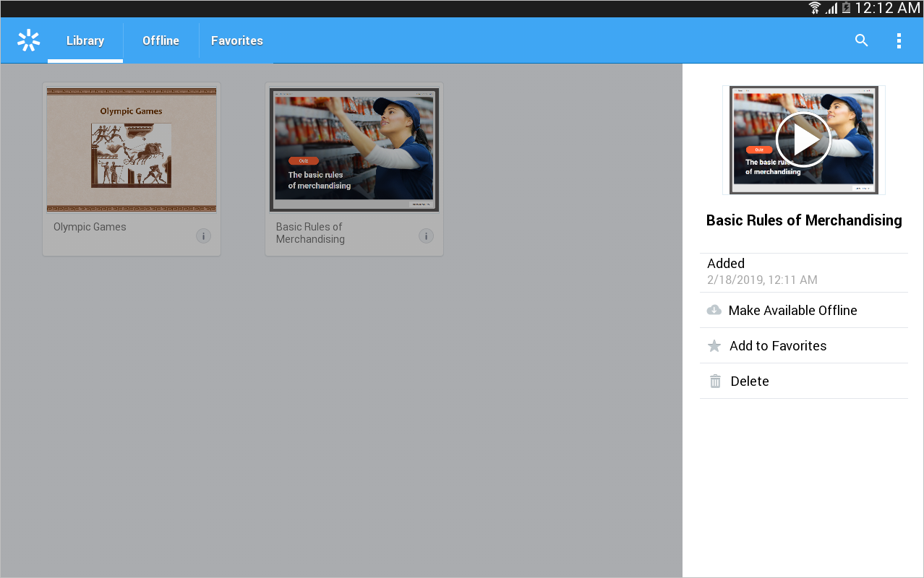Tap the battery icon in status bar
924x578 pixels.
[846, 8]
